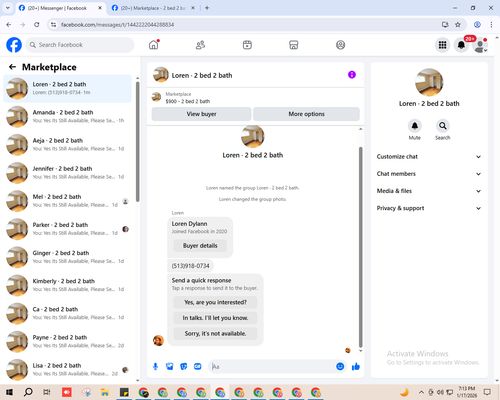
Task: Click the Search Facebook box
Action: 80,45
